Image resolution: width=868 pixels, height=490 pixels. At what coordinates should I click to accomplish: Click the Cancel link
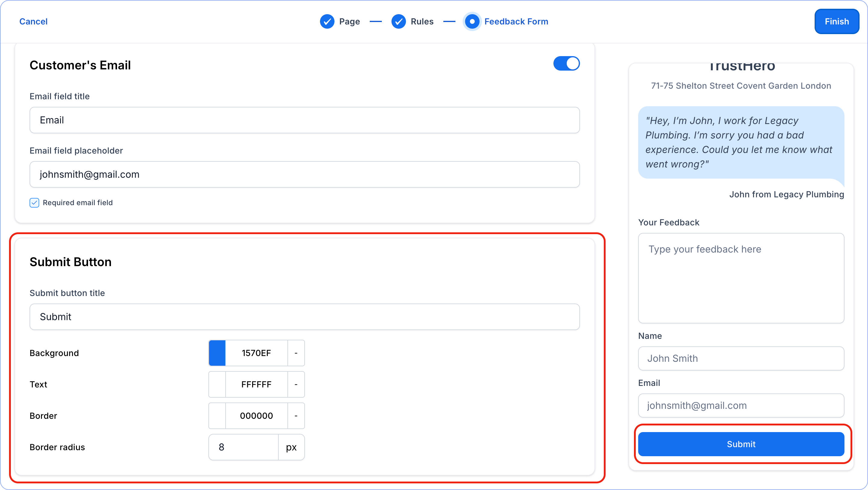(33, 21)
